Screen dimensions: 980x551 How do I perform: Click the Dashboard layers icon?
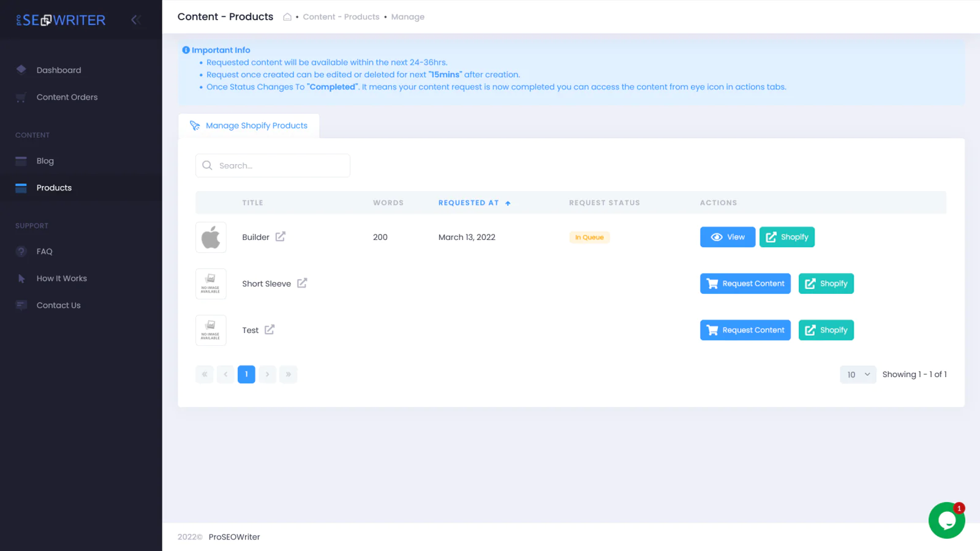[x=21, y=69]
